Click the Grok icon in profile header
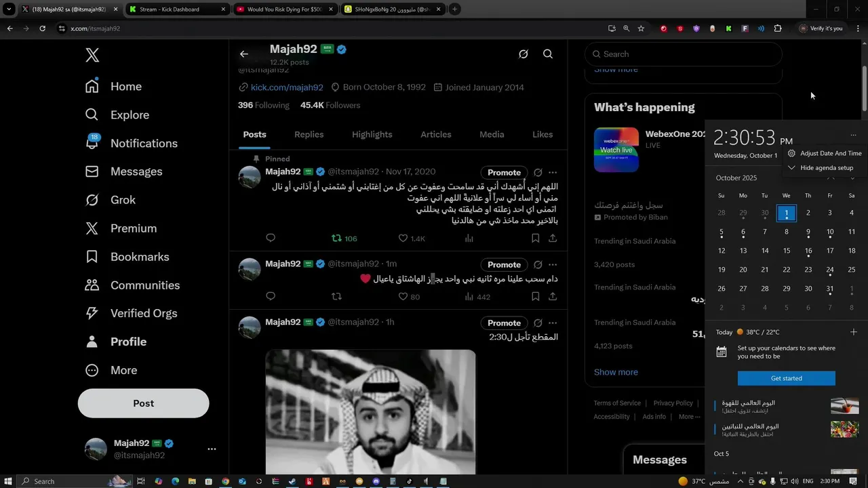The image size is (868, 488). [524, 54]
